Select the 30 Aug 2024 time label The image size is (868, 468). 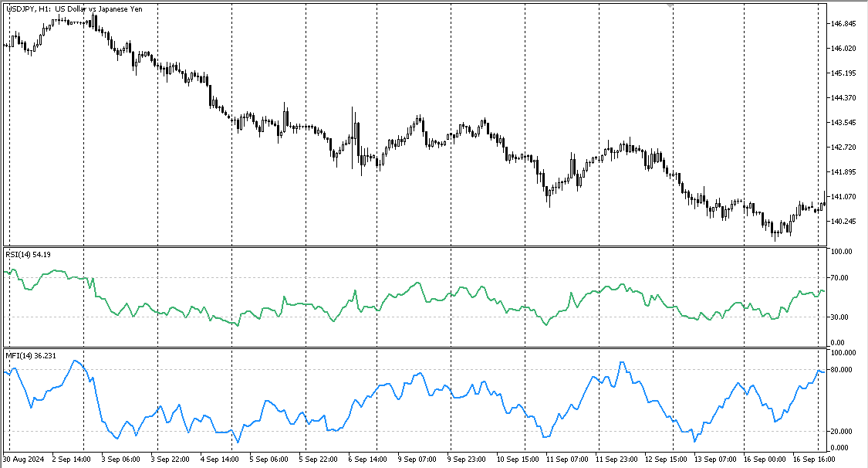coord(23,460)
